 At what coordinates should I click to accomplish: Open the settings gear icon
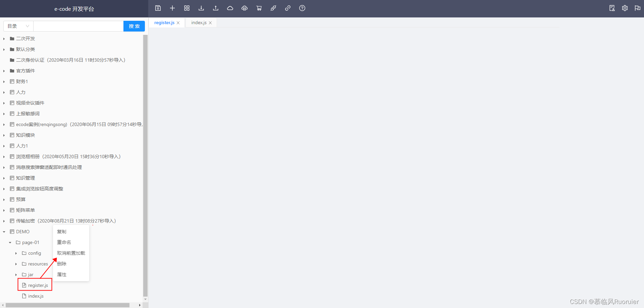(x=625, y=8)
